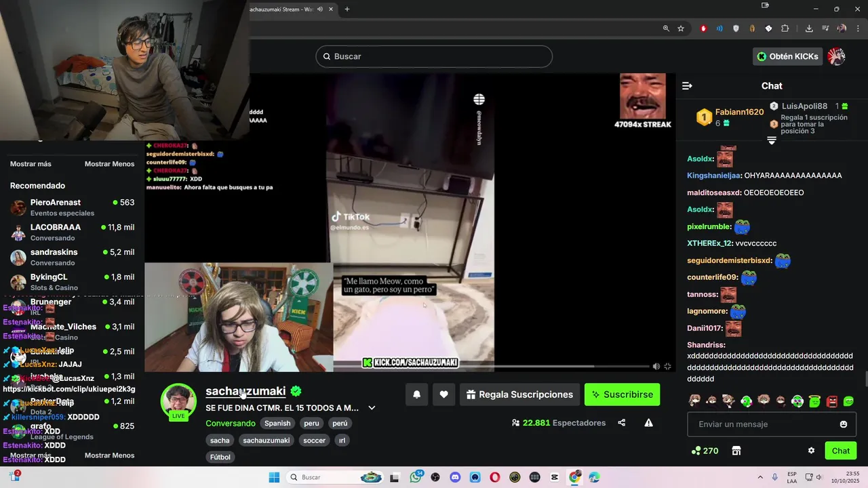Click the Conversando category link
Screen dimensions: 868x488
tap(231, 423)
